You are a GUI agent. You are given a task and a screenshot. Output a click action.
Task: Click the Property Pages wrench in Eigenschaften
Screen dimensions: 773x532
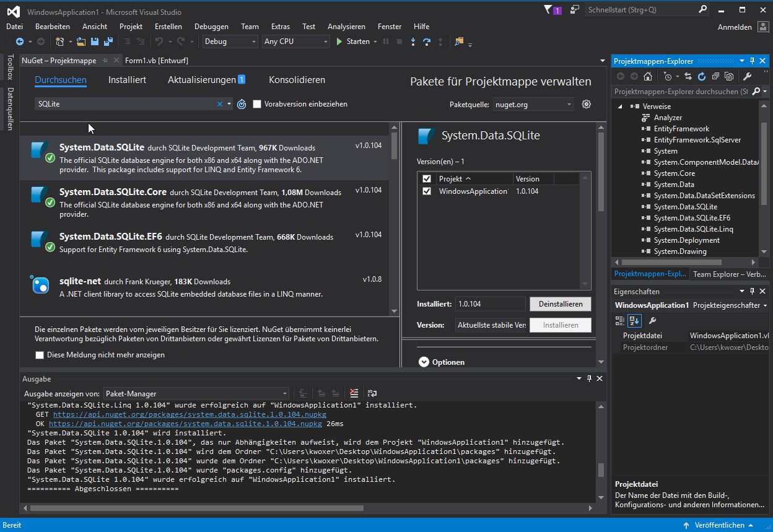(652, 320)
